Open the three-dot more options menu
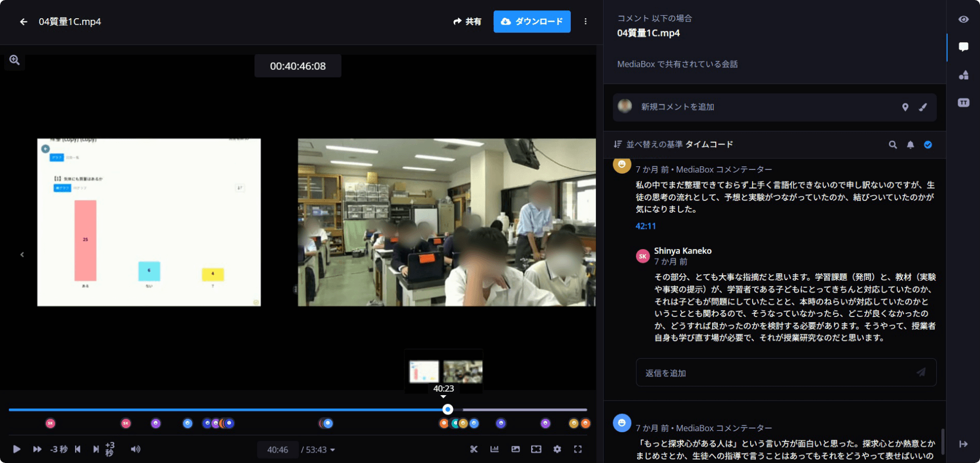 click(585, 21)
